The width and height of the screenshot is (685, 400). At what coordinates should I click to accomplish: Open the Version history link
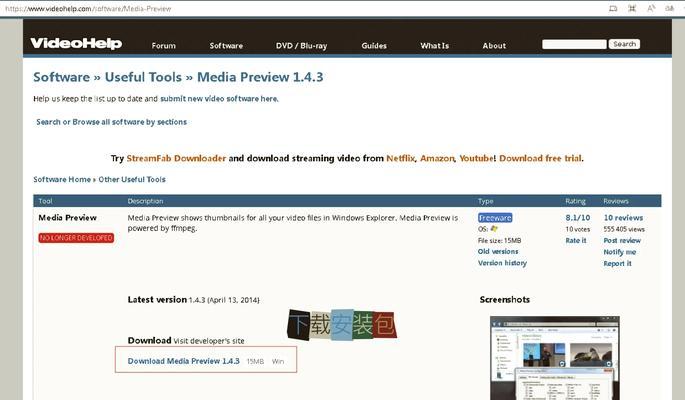click(x=502, y=263)
